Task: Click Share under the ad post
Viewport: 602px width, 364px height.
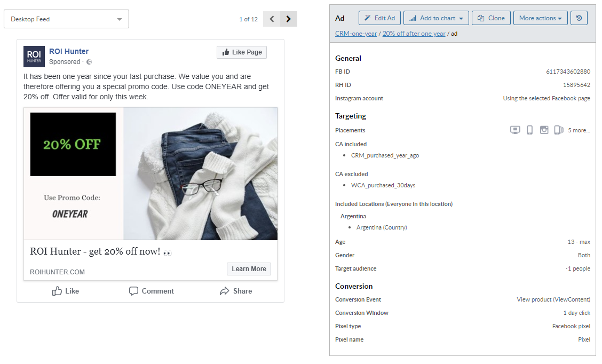Action: (x=236, y=291)
